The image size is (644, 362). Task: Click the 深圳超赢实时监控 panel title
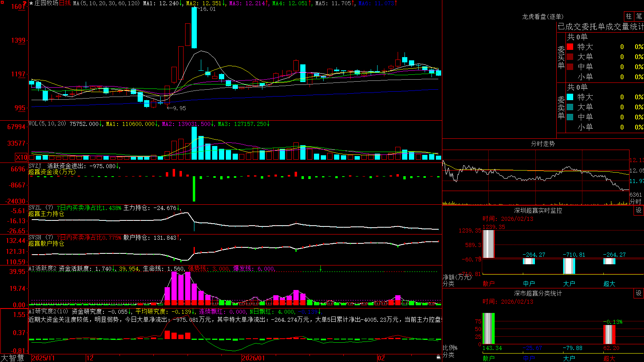point(538,210)
